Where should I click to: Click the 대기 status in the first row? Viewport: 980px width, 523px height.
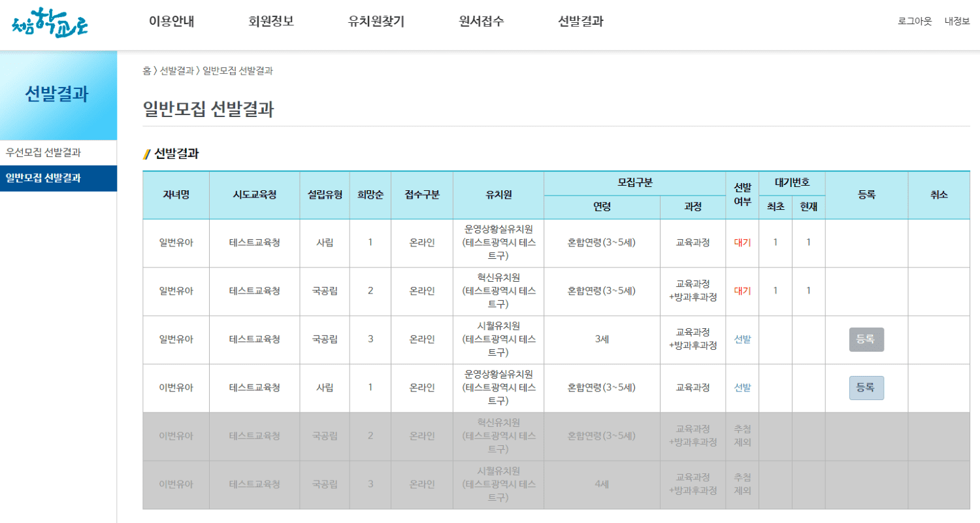743,243
